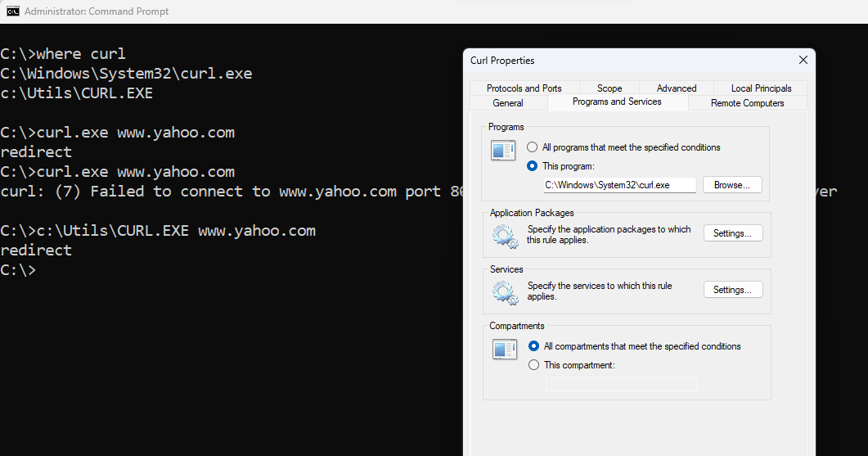Close the Curl Properties dialog
The height and width of the screenshot is (456, 868).
(803, 60)
